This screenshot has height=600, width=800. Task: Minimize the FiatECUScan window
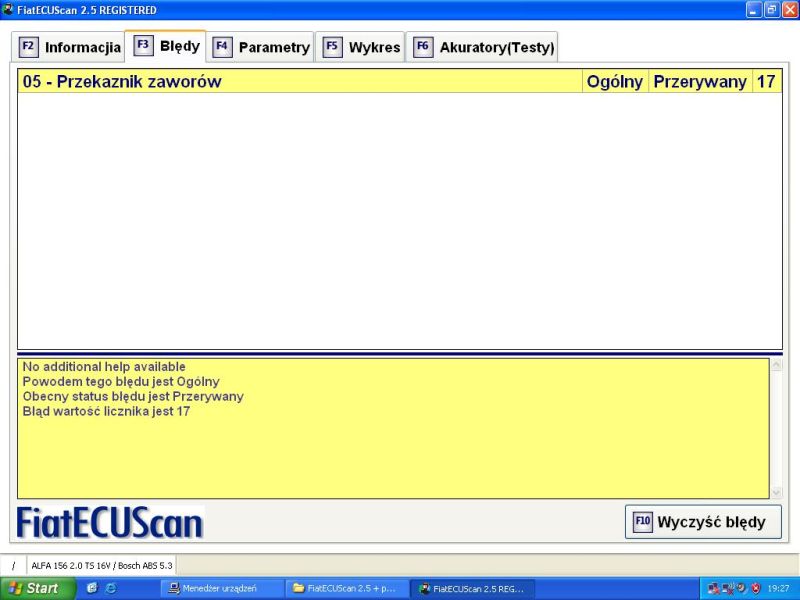click(754, 10)
